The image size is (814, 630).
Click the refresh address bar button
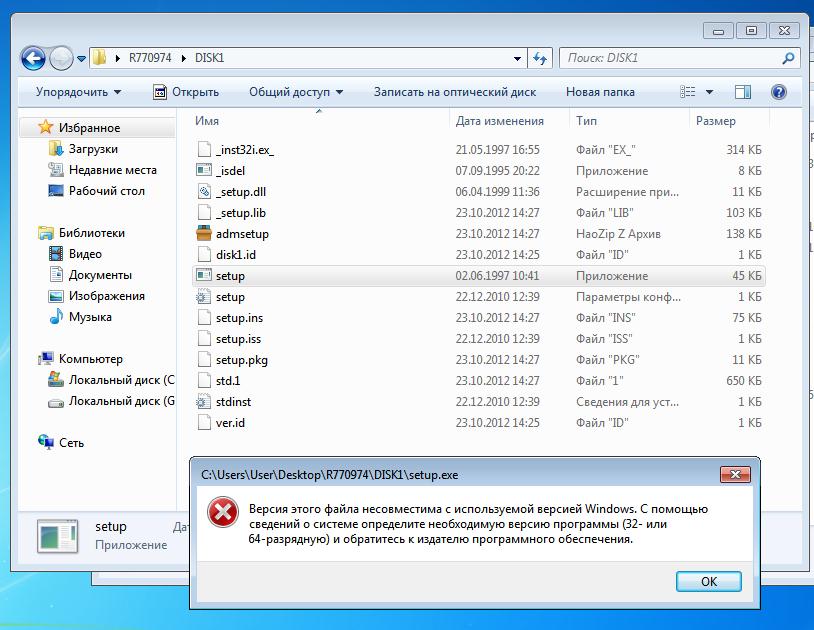pos(540,58)
